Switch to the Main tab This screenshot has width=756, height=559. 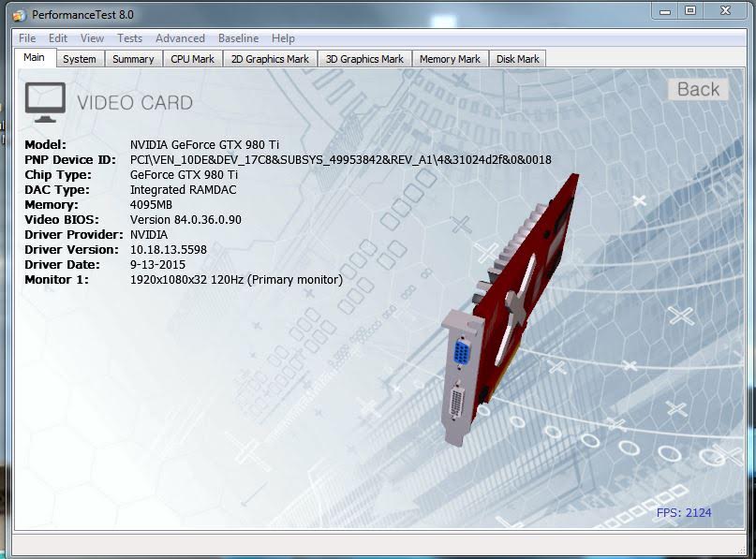click(35, 57)
